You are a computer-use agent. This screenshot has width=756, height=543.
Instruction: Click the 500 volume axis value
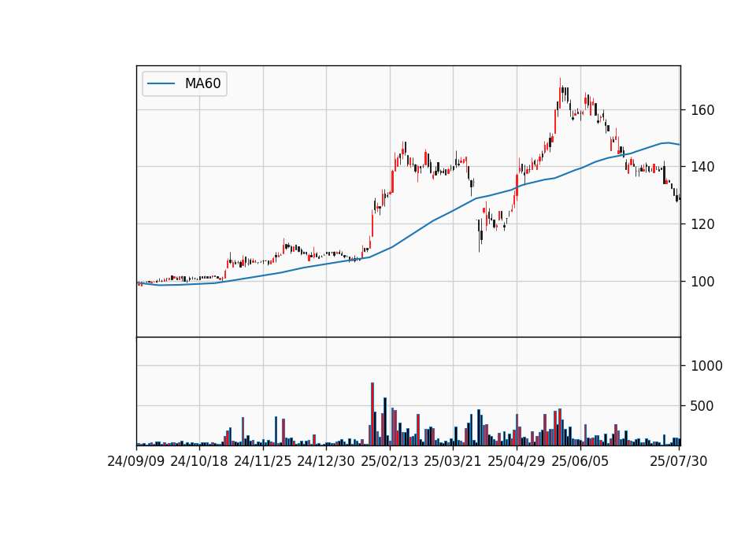702,406
